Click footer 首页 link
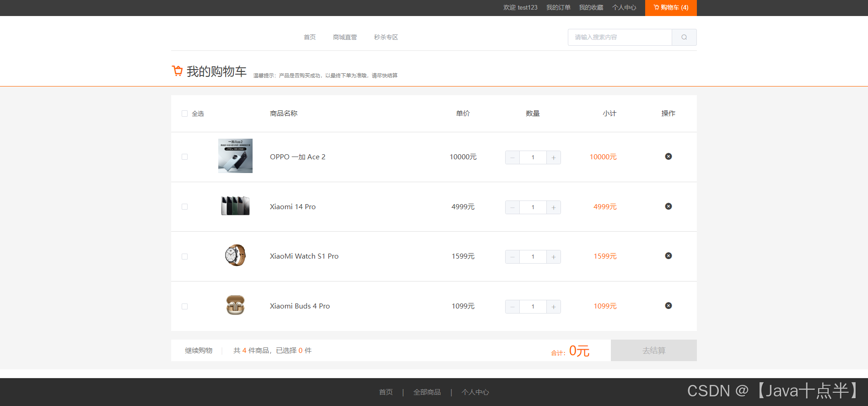868x406 pixels. tap(386, 392)
